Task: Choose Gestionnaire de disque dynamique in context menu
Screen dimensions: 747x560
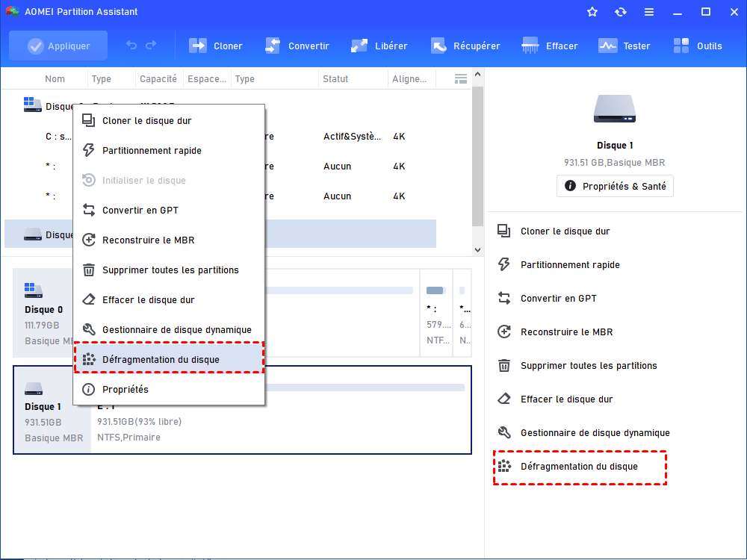Action: click(x=169, y=329)
